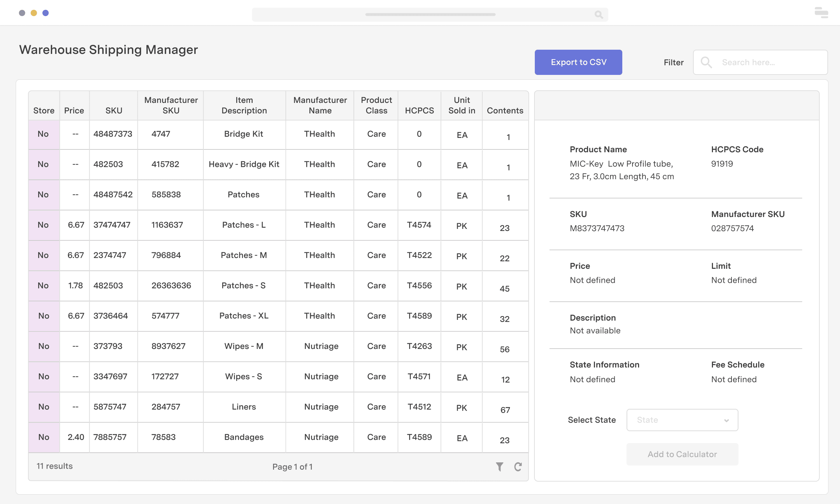This screenshot has width=840, height=504.
Task: Apply a filter using the funnel icon
Action: tap(499, 467)
